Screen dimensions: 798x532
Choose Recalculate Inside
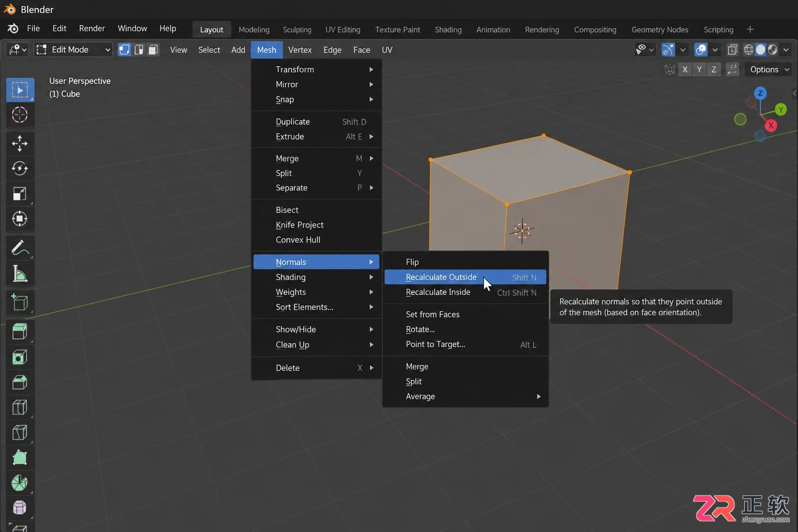pyautogui.click(x=465, y=292)
